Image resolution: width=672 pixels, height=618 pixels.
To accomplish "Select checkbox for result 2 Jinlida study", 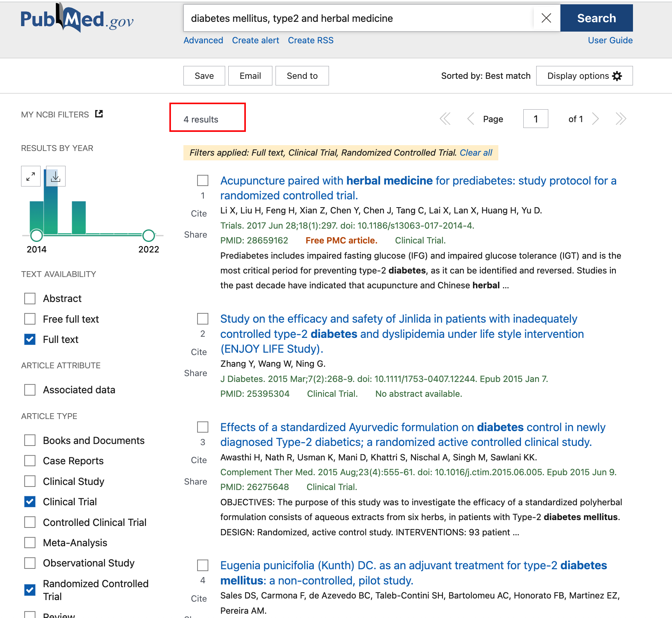I will pos(203,319).
